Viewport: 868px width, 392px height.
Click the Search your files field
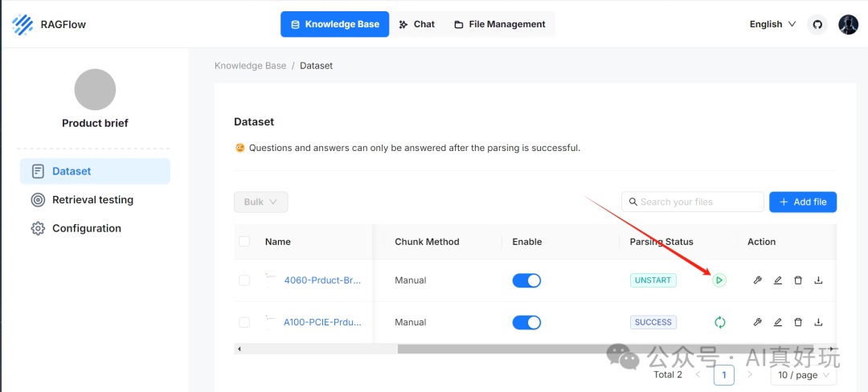(693, 202)
